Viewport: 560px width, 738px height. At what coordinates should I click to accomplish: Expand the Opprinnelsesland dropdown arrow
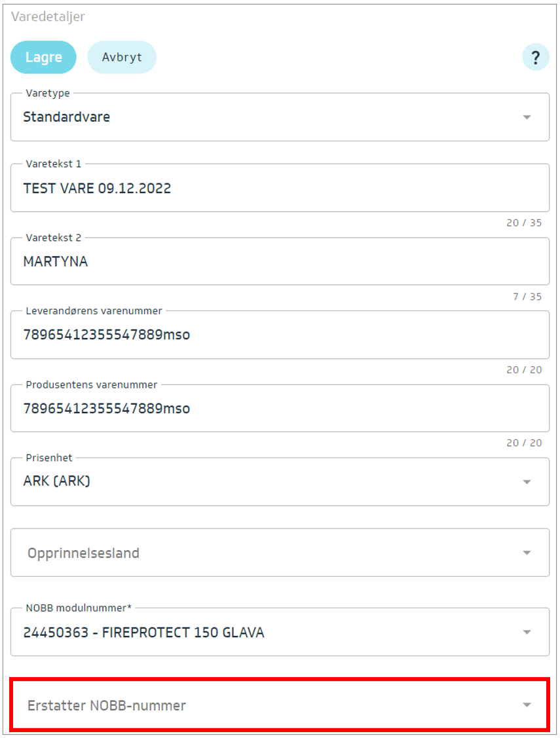tap(527, 553)
